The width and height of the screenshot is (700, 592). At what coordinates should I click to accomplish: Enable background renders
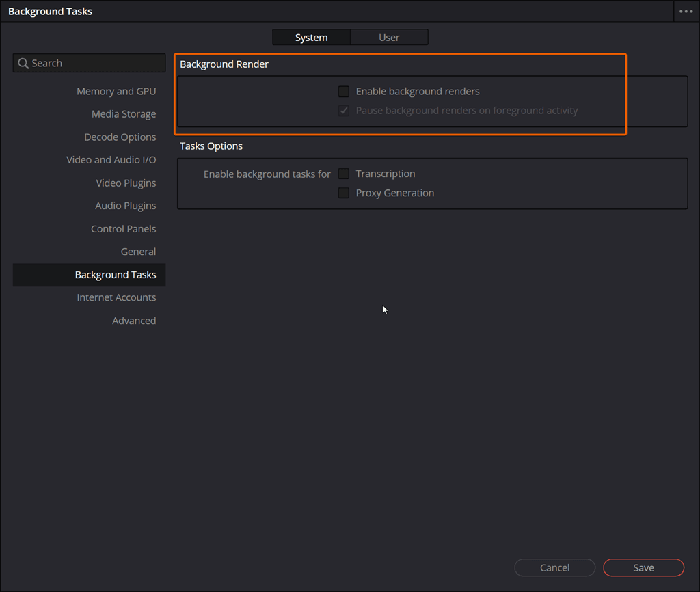tap(343, 91)
